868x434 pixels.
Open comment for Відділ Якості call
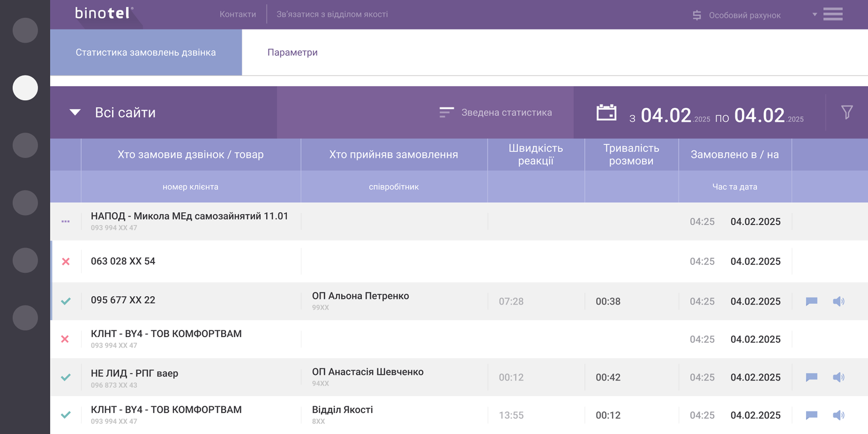tap(812, 415)
